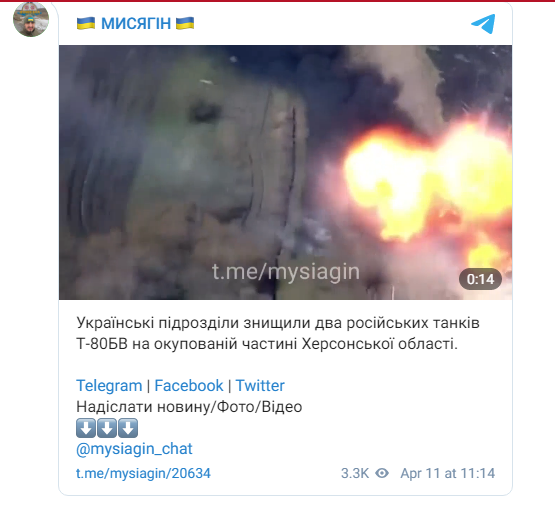
Task: Play the explosion video
Action: pos(285,172)
